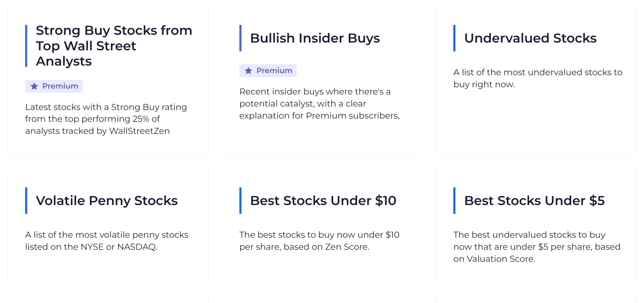The width and height of the screenshot is (644, 303).
Task: Click the Volatile Penny Stocks card body
Action: [x=106, y=241]
